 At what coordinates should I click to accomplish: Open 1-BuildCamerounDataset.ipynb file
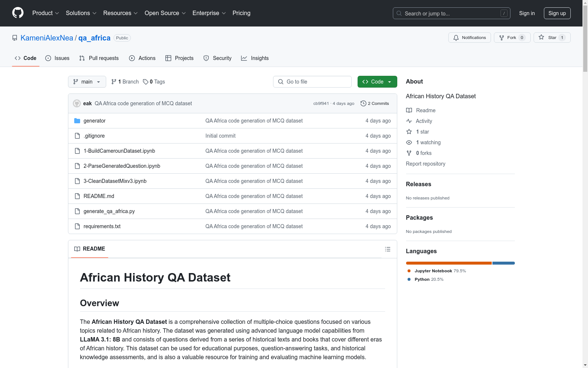(x=119, y=151)
